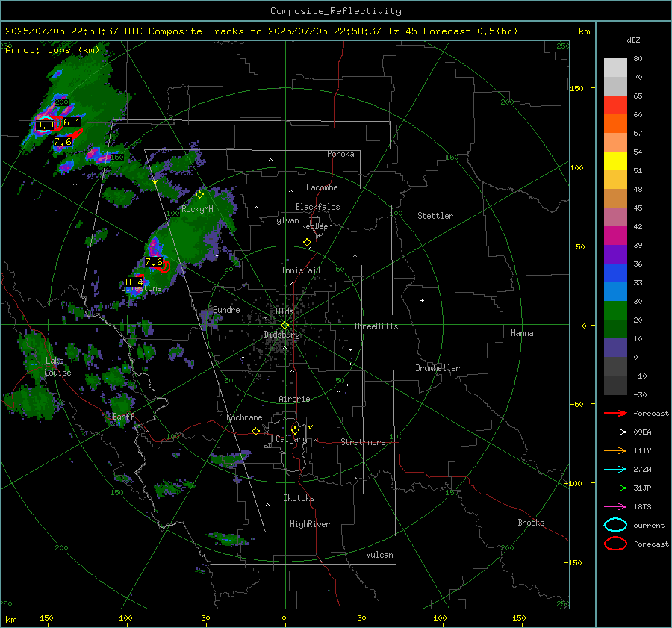This screenshot has width=672, height=628.
Task: Click the Airdrie city label
Action: click(294, 399)
